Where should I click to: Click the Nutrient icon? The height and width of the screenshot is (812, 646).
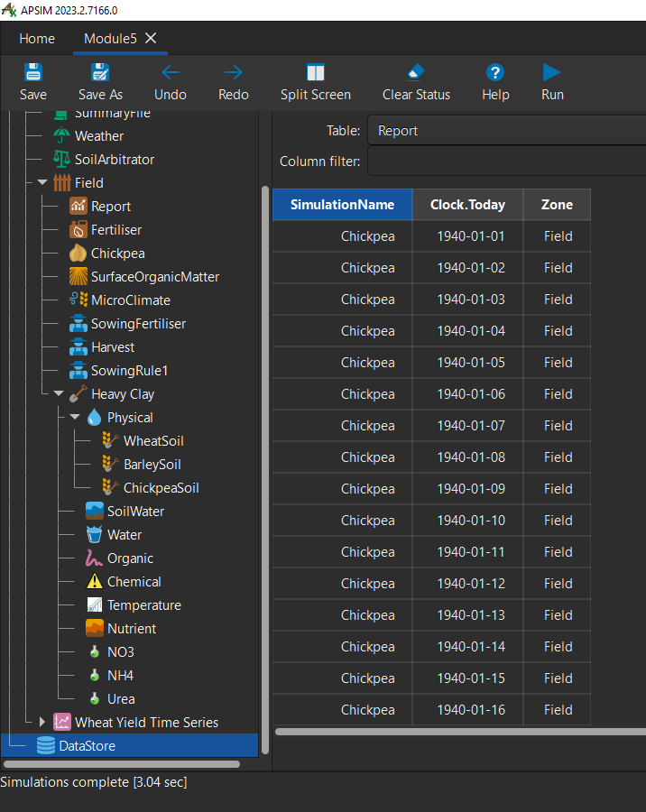coord(95,629)
